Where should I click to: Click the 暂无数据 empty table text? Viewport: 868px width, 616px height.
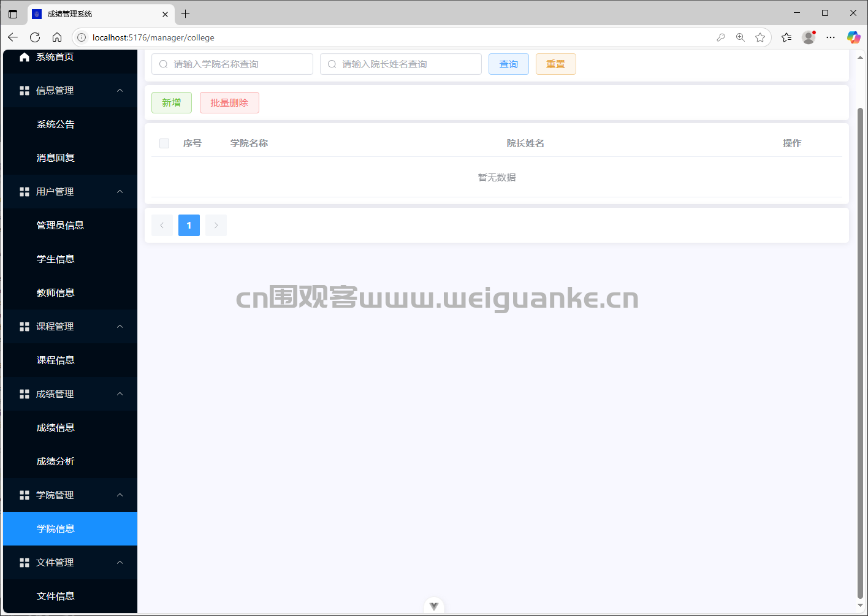point(497,178)
